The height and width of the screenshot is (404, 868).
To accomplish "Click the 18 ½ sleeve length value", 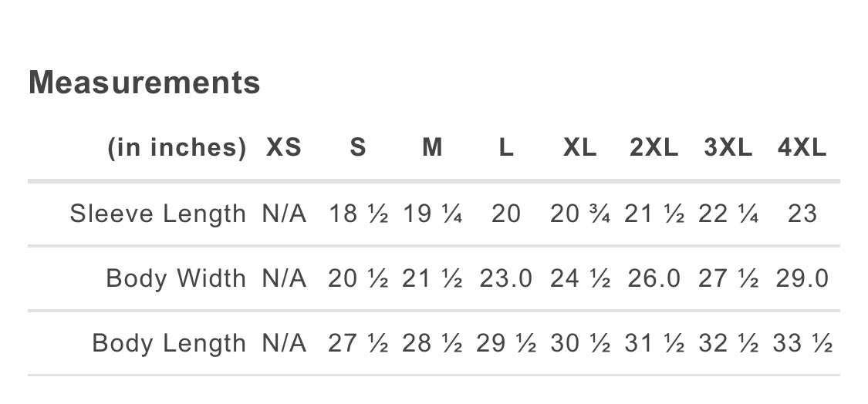I will click(358, 214).
